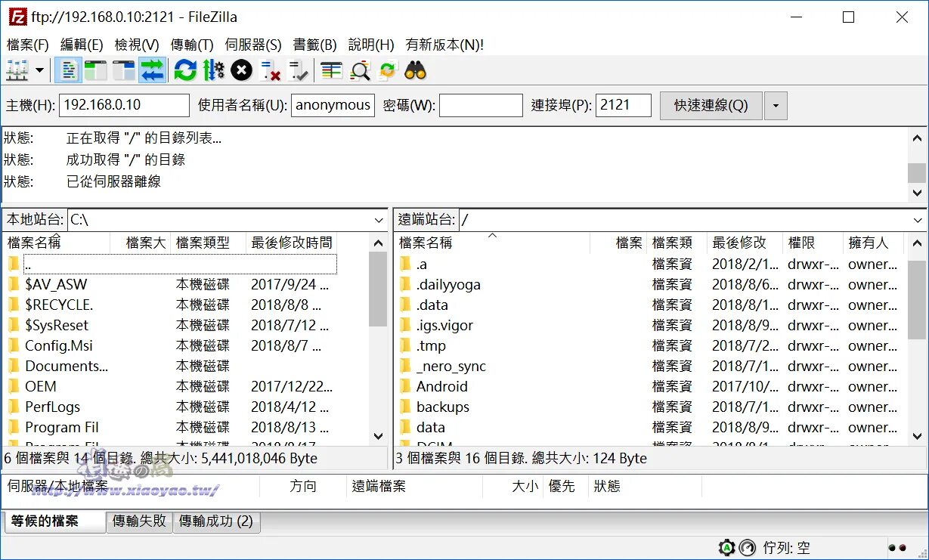Open the 說明(H) menu
Viewport: 929px width, 560px height.
[x=371, y=45]
